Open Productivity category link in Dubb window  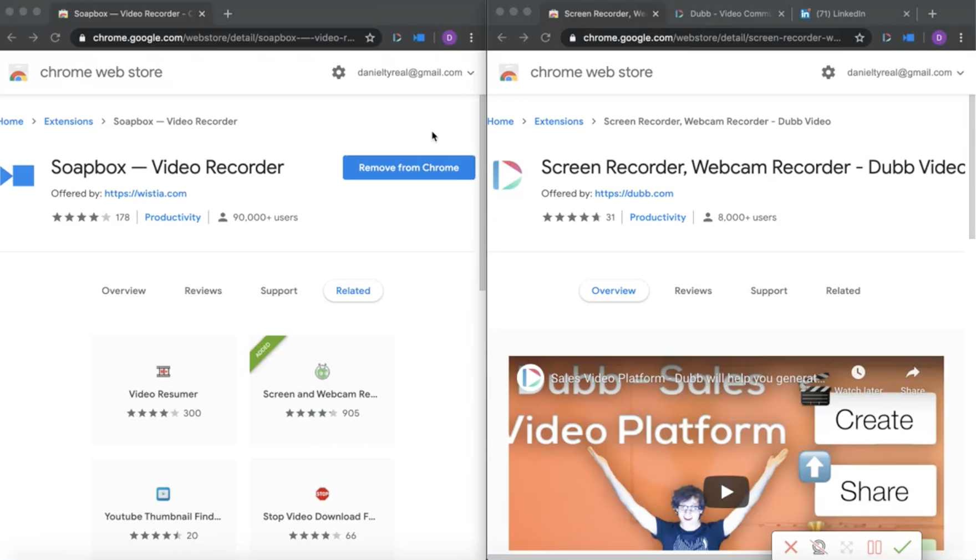(x=658, y=217)
